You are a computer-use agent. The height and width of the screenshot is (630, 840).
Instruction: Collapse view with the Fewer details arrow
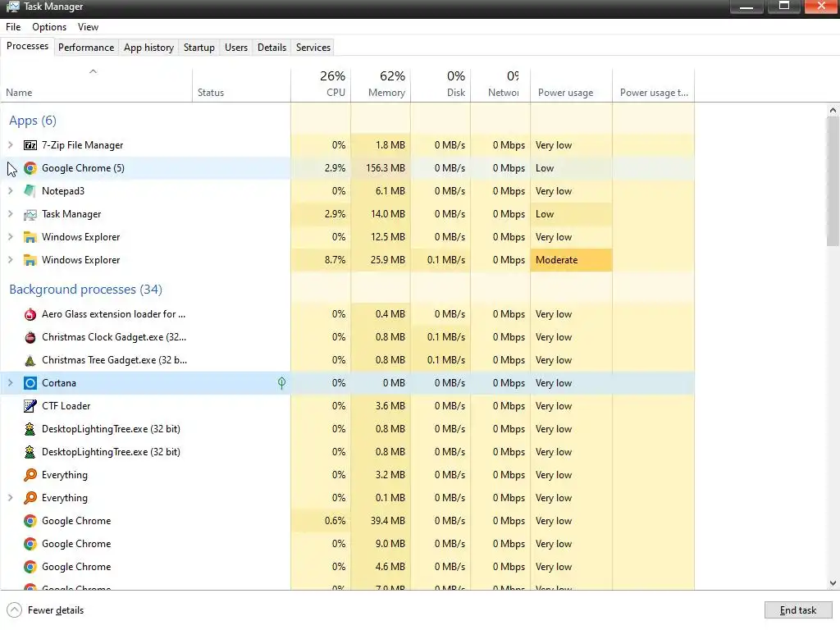pos(15,610)
